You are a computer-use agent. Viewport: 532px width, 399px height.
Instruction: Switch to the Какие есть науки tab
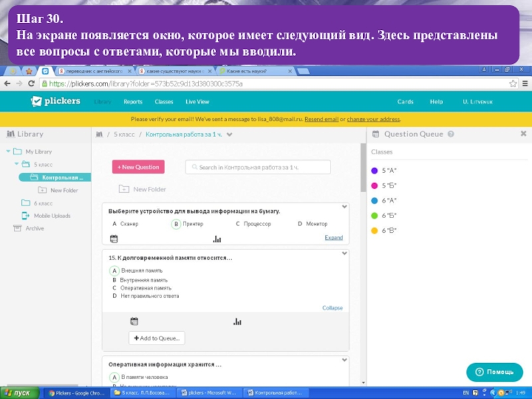(x=255, y=71)
